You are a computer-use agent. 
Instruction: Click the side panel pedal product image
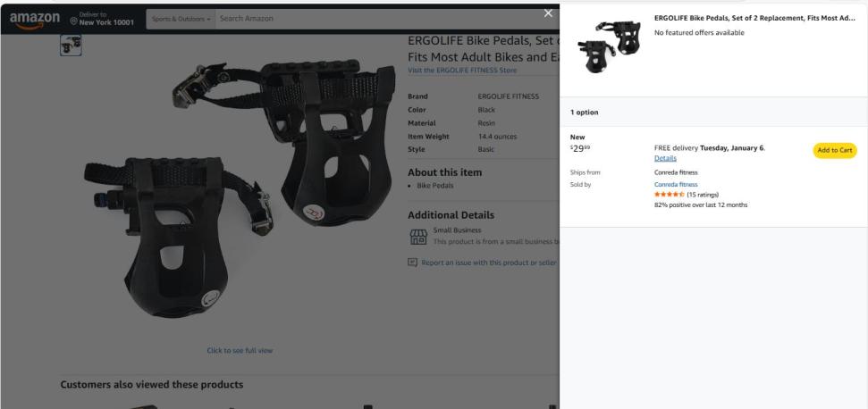pos(609,46)
